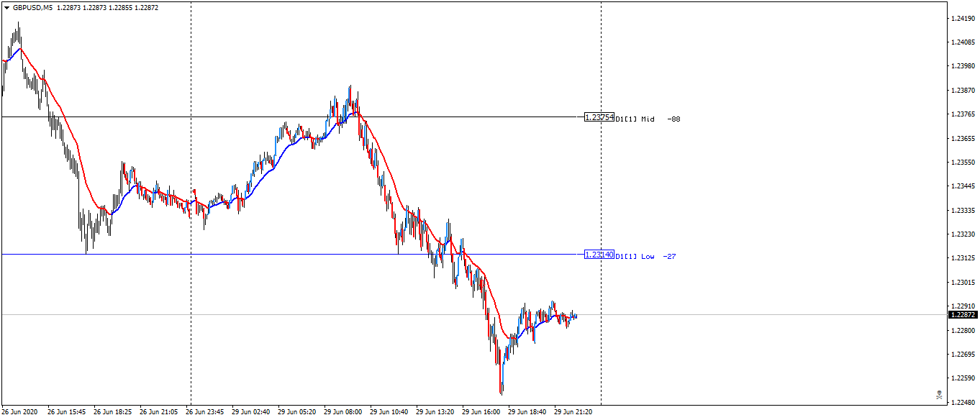
Task: Click price scale label 1.23550
Action: click(x=963, y=162)
